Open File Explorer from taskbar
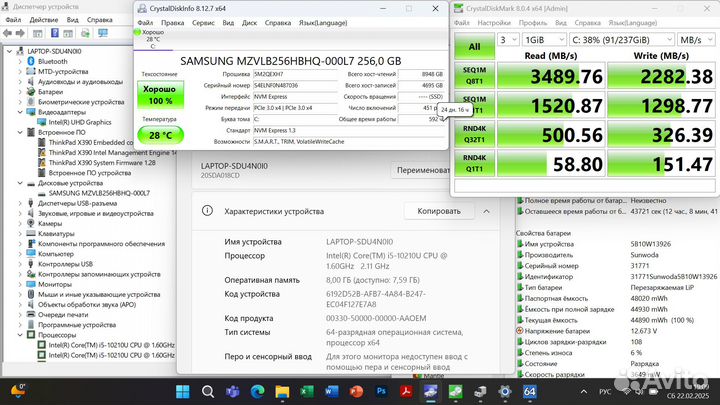Image resolution: width=720 pixels, height=405 pixels. (x=282, y=392)
